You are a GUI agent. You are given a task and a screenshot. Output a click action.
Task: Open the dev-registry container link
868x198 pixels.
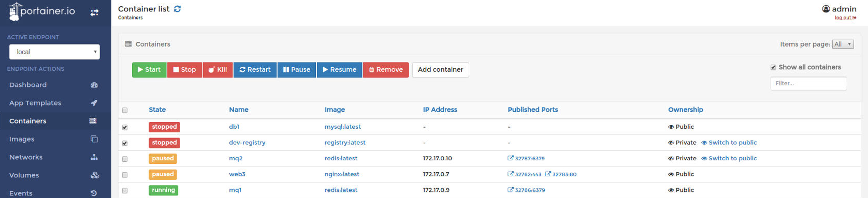pyautogui.click(x=247, y=143)
